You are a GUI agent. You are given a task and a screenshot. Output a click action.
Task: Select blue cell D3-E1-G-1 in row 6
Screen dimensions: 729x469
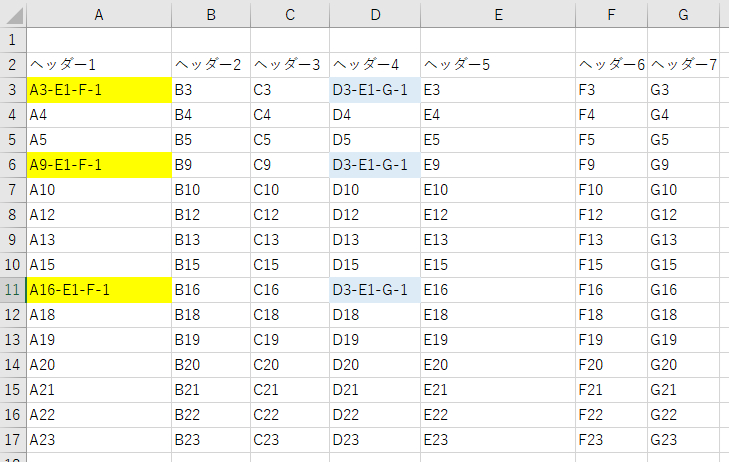point(374,165)
